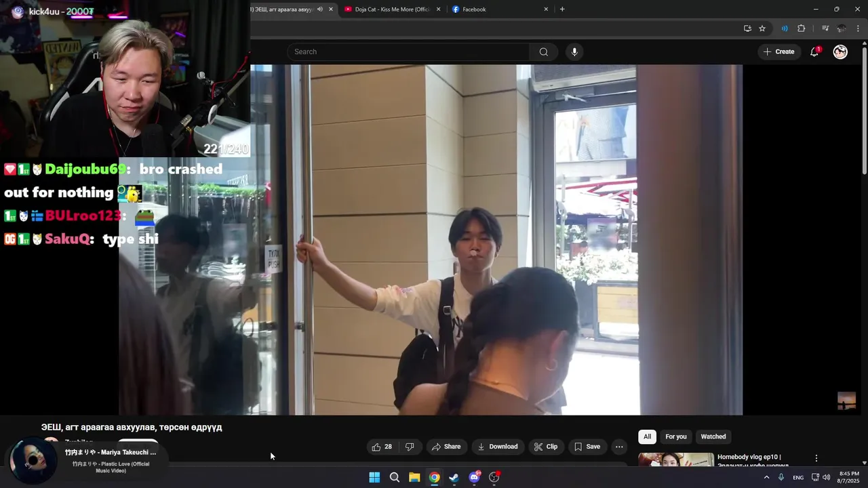Like the video with thumbs up
This screenshot has width=868, height=488.
click(382, 447)
